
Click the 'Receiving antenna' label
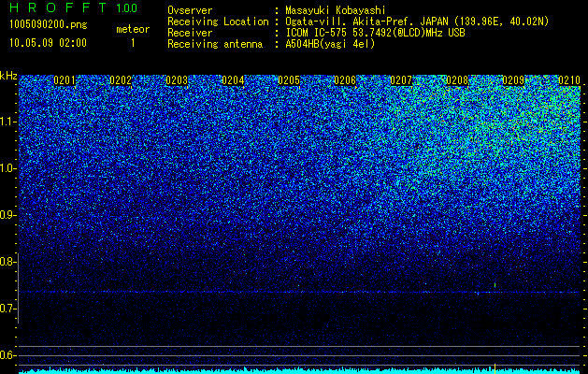tap(215, 44)
